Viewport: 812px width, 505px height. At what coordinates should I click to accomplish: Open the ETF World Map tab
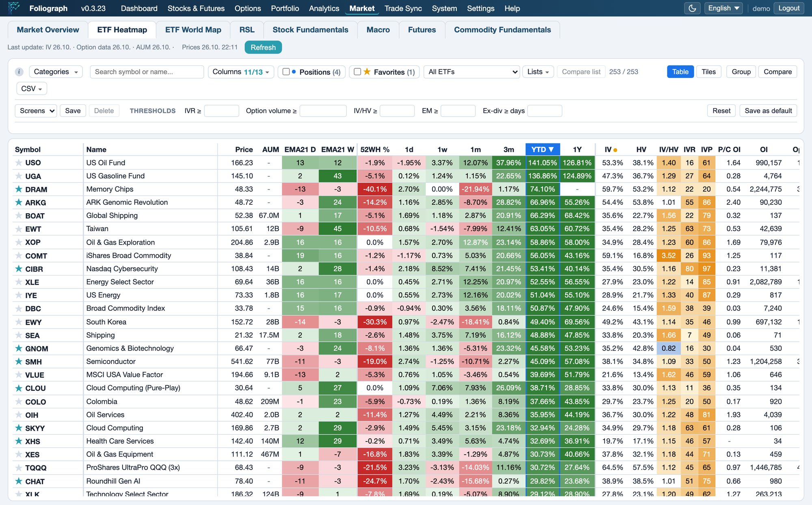(x=193, y=30)
